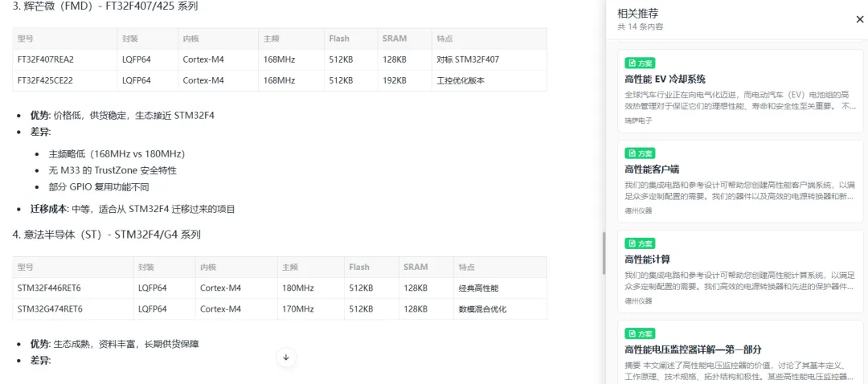Image resolution: width=868 pixels, height=384 pixels.
Task: Click the 迁移成本 bullet line
Action: point(133,209)
